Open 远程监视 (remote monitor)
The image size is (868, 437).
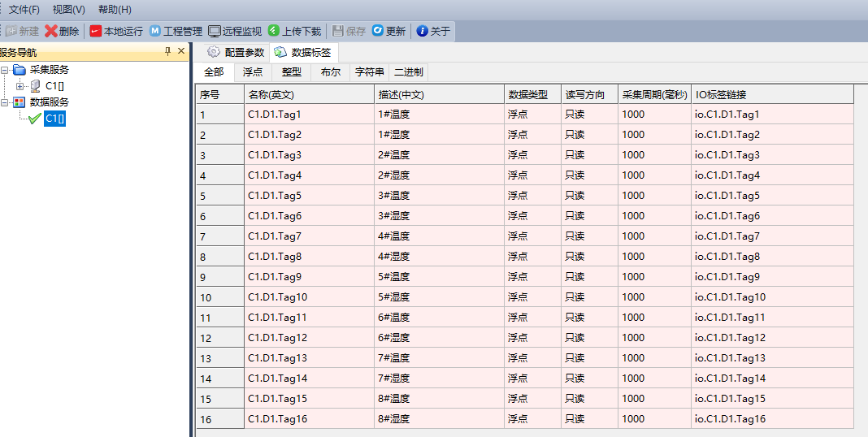tap(215, 32)
